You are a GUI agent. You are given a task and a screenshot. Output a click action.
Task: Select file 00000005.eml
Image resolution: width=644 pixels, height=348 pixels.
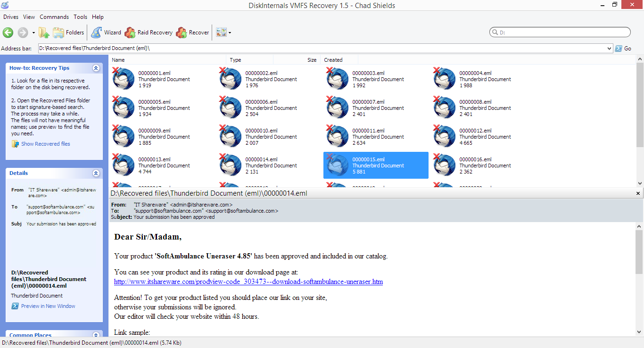(x=163, y=108)
